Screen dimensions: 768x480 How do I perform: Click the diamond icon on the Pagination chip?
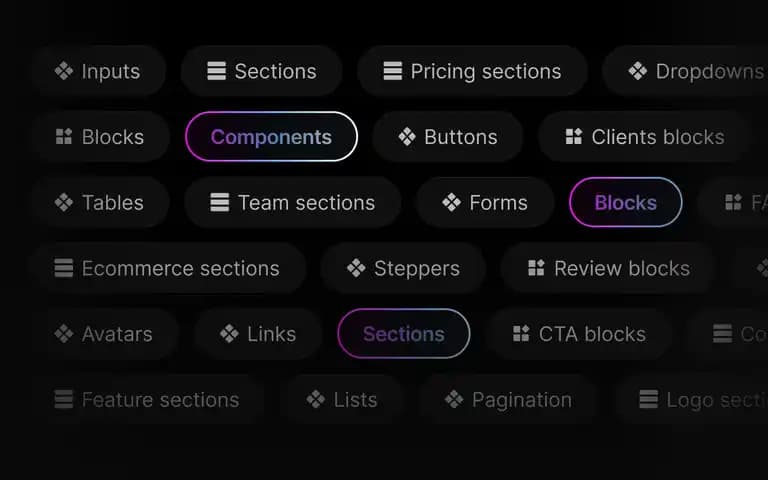tap(454, 399)
